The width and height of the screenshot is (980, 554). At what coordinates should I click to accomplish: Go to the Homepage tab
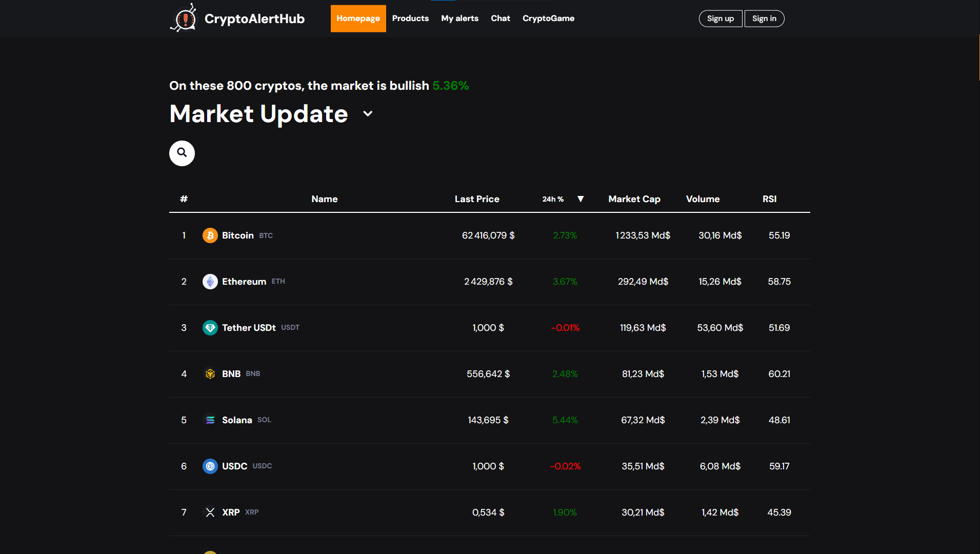[x=358, y=18]
